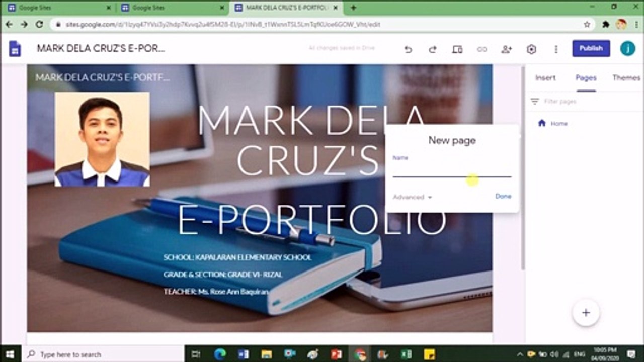Screen dimensions: 644x362
Task: Click the Name field in New page dialog
Action: tap(452, 172)
